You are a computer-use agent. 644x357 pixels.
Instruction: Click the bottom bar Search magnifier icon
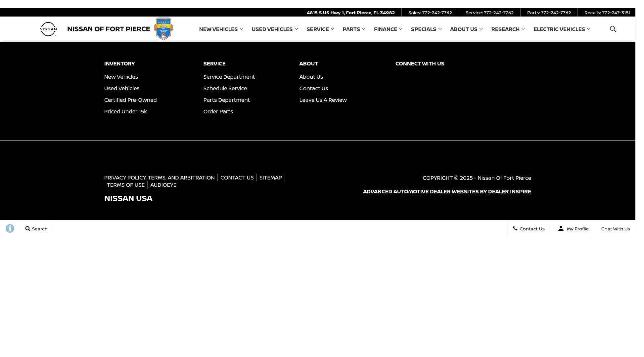(x=28, y=229)
